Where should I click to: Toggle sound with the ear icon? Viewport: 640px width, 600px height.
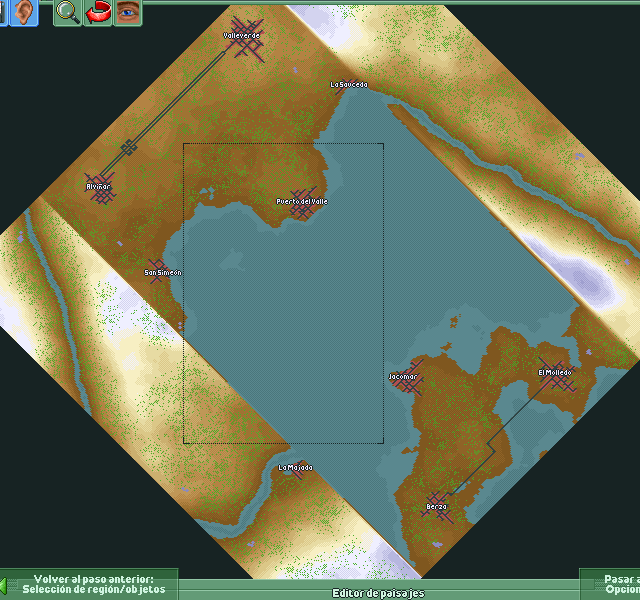(24, 13)
